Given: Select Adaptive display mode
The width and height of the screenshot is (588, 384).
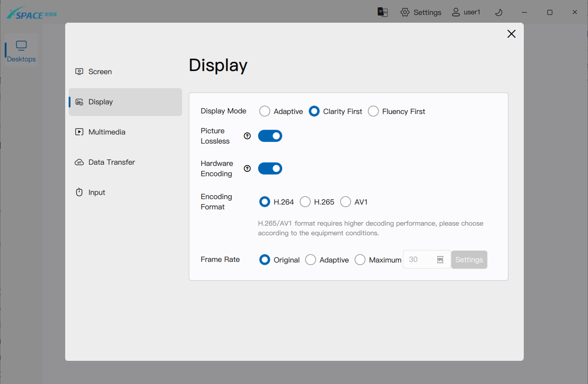Looking at the screenshot, I should click(x=265, y=112).
